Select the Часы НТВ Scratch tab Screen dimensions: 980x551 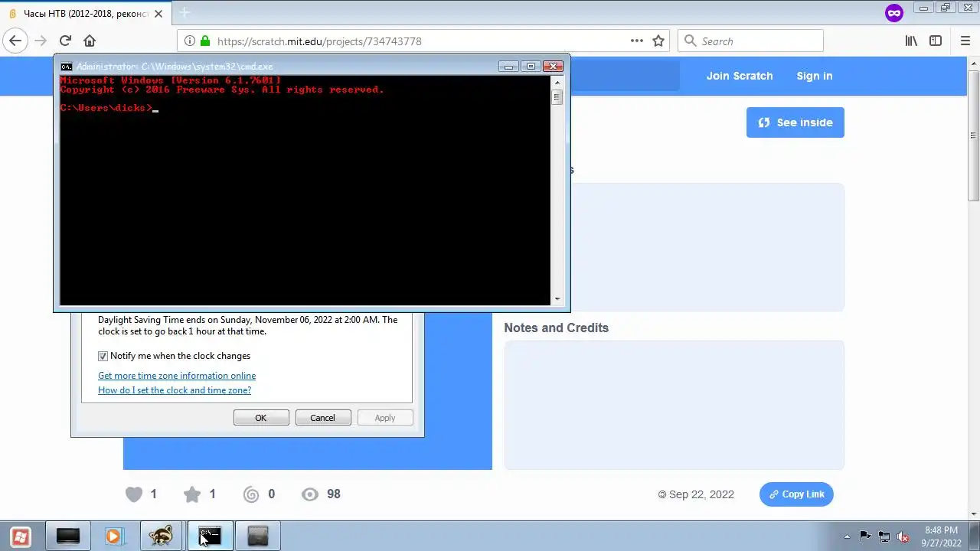pos(86,14)
